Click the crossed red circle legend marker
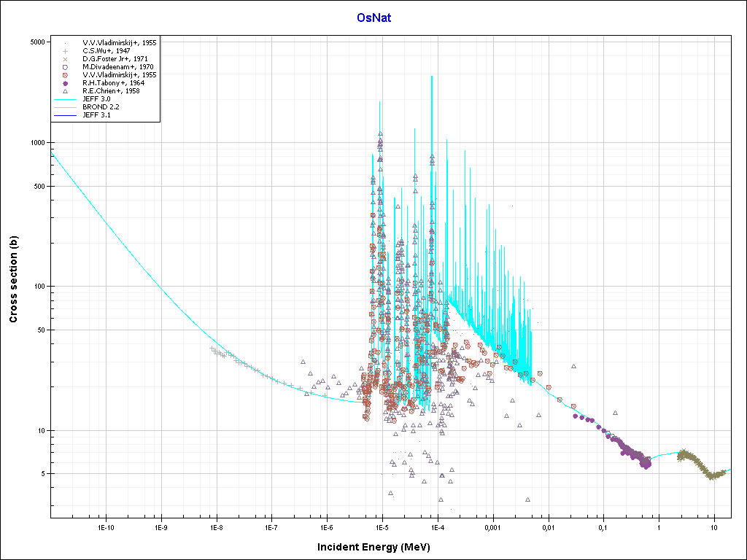The image size is (747, 560). click(65, 75)
